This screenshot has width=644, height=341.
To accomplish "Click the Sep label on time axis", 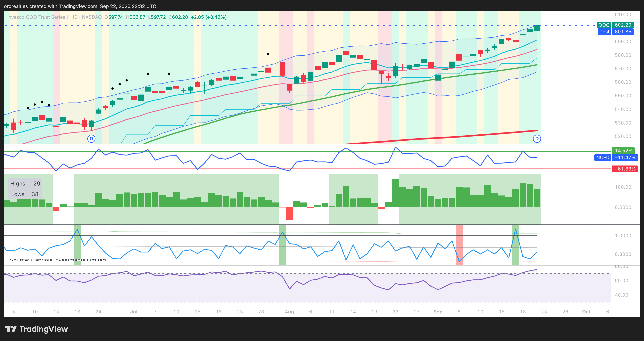I will [438, 312].
